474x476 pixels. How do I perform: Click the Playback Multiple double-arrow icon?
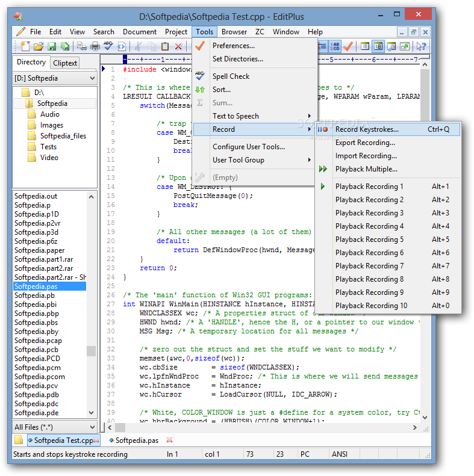[323, 169]
